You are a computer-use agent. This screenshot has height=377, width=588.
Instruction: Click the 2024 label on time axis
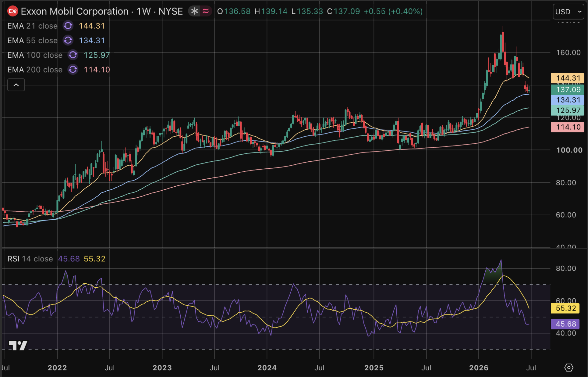click(x=267, y=368)
